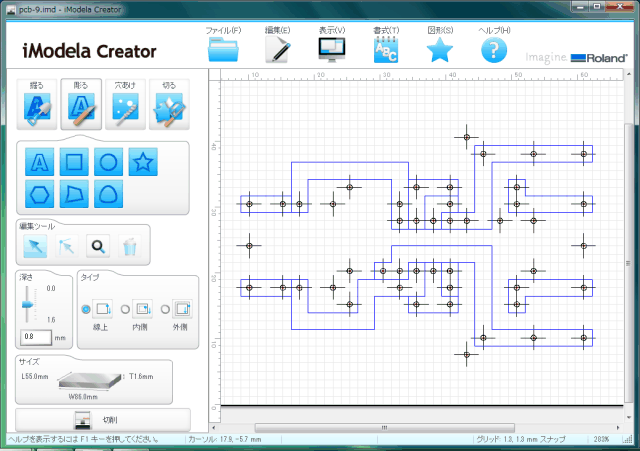Select the 線上 on-line type radio button
This screenshot has width=640, height=451.
pos(86,309)
